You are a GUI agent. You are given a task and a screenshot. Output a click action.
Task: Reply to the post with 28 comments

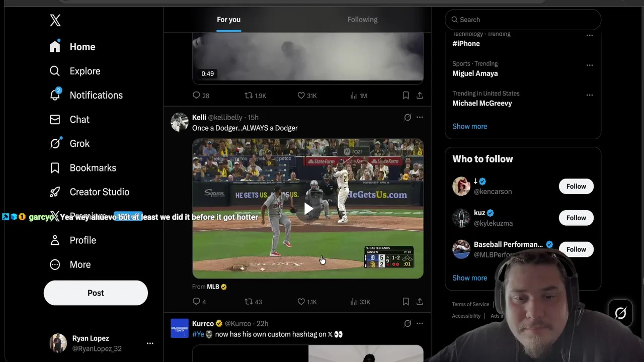201,96
